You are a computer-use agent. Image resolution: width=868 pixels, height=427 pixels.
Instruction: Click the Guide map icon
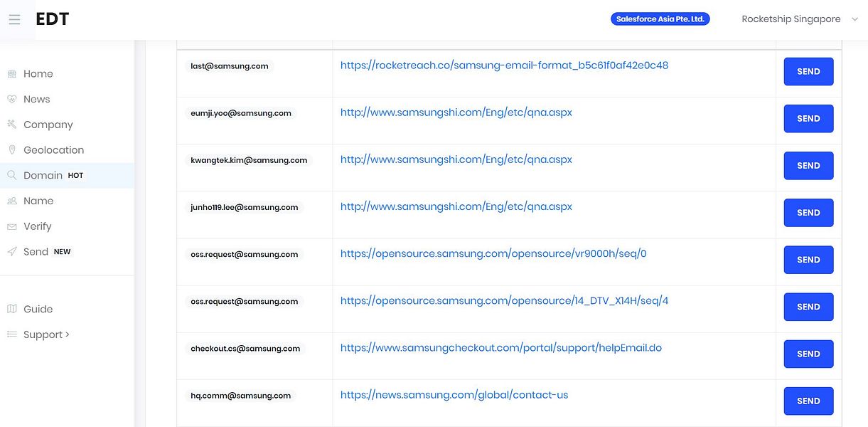point(11,309)
